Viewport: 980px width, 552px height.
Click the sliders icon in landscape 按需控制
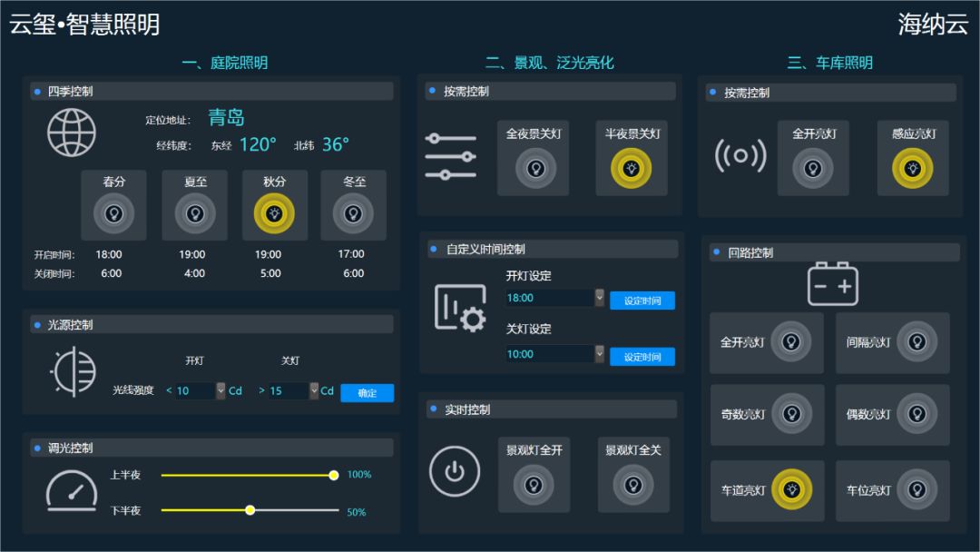[x=451, y=156]
